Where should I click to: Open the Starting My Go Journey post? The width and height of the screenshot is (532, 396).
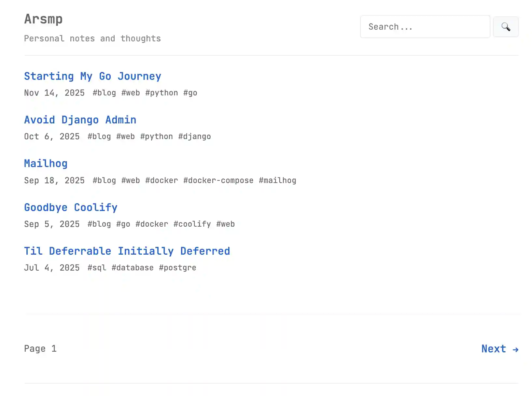92,76
